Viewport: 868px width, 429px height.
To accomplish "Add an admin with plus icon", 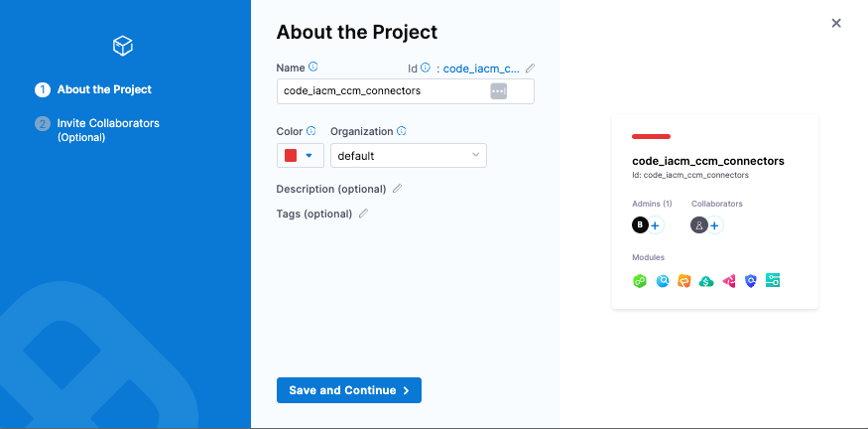I will pos(655,225).
